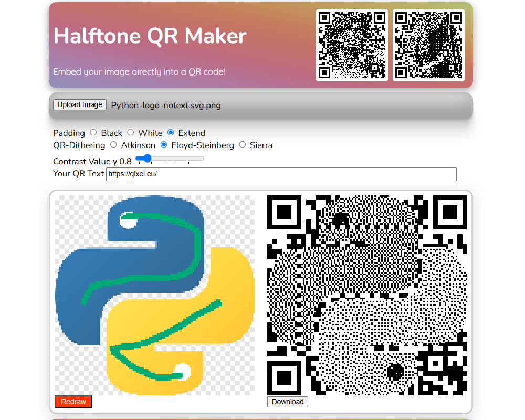Click the white eye of the blue snake
Viewport: 525px width, 420px height.
coord(128,220)
